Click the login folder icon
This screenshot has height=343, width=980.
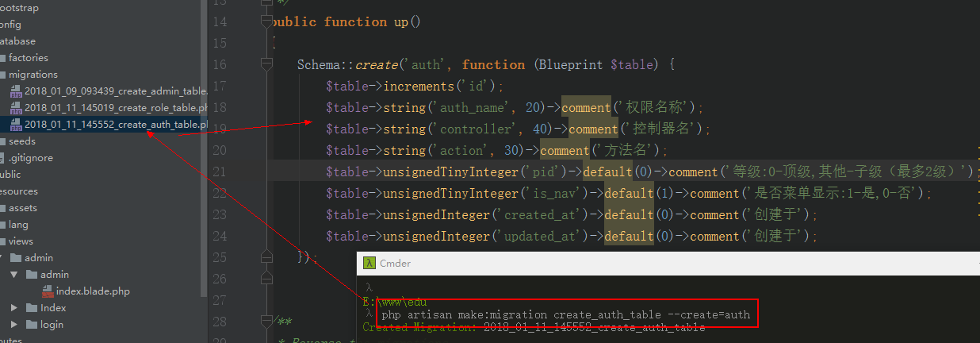point(32,325)
